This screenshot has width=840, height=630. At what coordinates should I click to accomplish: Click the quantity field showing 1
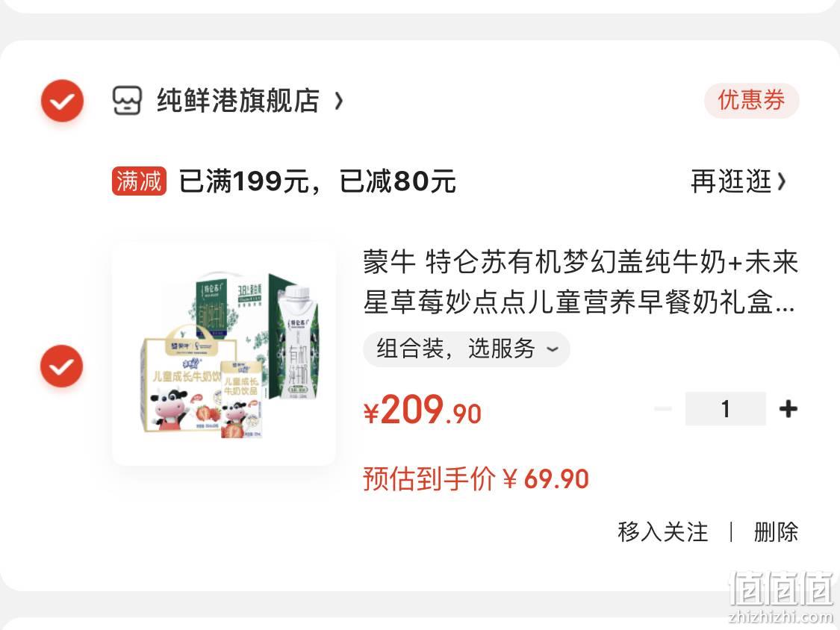click(725, 409)
